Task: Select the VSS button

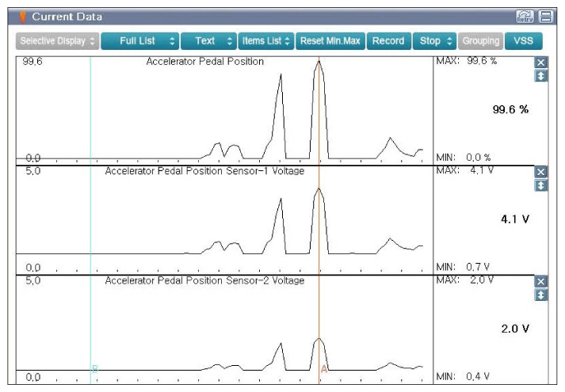Action: (523, 40)
